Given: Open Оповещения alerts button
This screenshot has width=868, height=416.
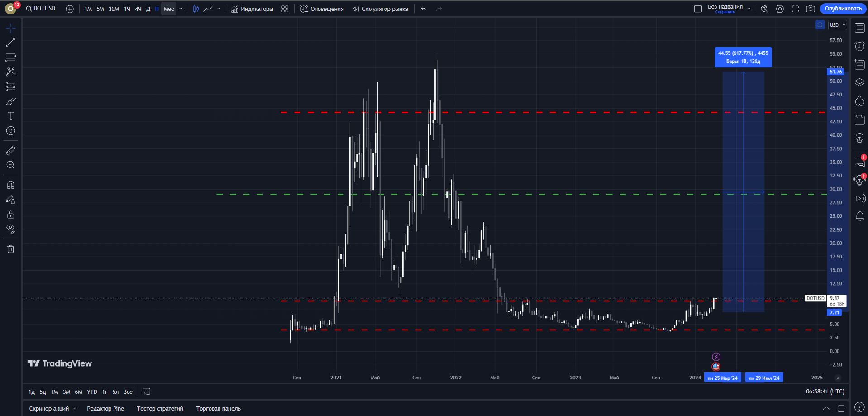Looking at the screenshot, I should pyautogui.click(x=322, y=9).
